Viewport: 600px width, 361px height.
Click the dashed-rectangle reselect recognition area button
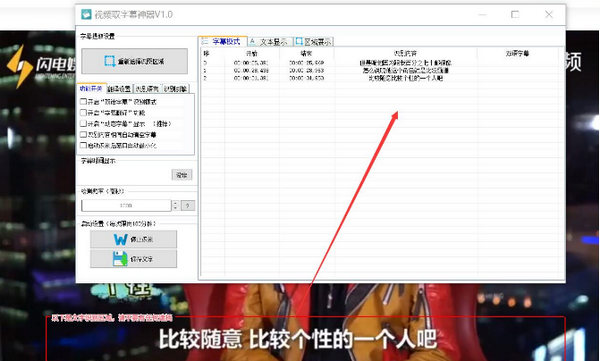(134, 61)
